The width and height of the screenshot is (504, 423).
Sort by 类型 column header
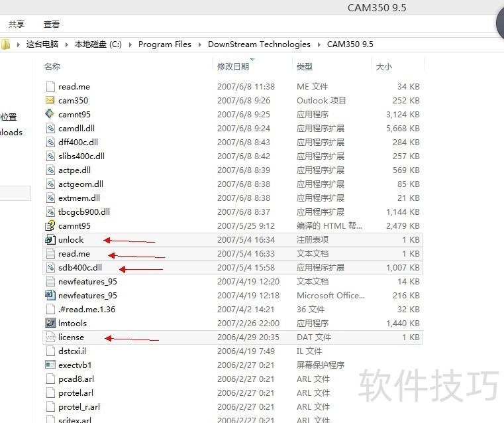(305, 66)
